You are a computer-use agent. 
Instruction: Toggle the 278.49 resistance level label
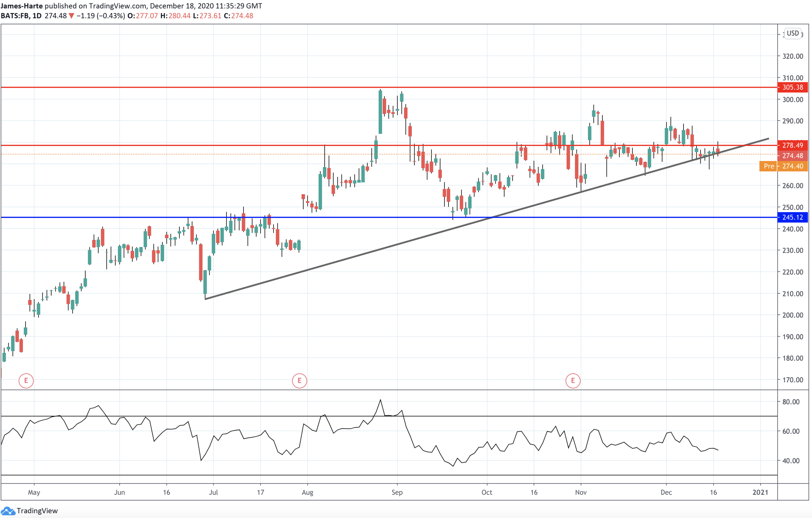(793, 145)
